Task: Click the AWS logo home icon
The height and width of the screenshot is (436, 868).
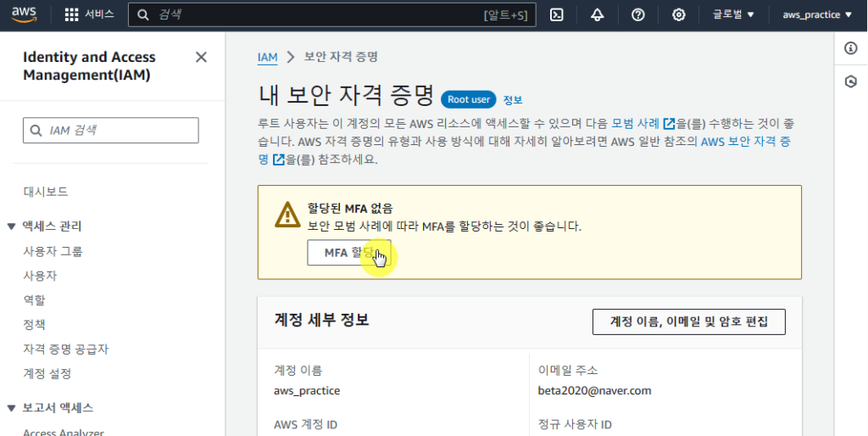Action: (25, 15)
